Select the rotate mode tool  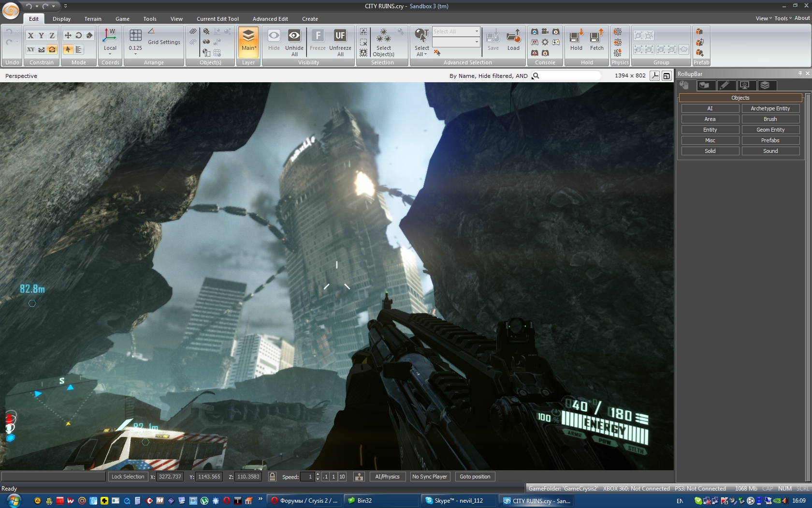coord(78,35)
